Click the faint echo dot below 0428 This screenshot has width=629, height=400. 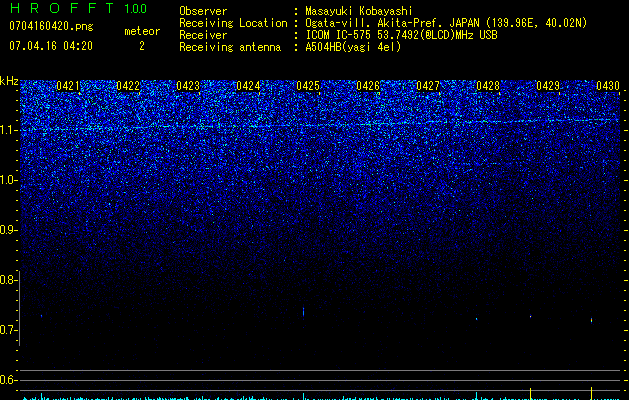click(x=477, y=319)
